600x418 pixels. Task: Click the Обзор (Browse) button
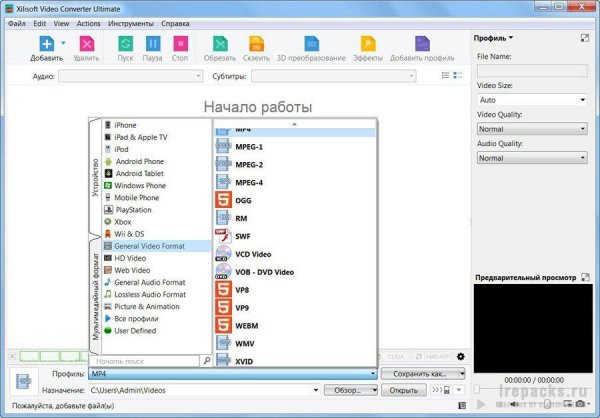tap(351, 390)
